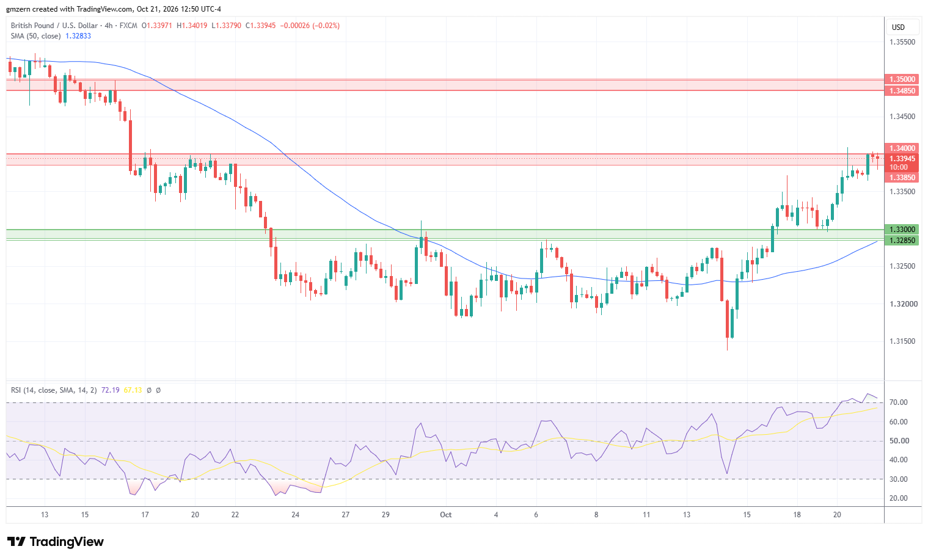928x560 pixels.
Task: Click the Oct label on the date axis
Action: click(446, 515)
